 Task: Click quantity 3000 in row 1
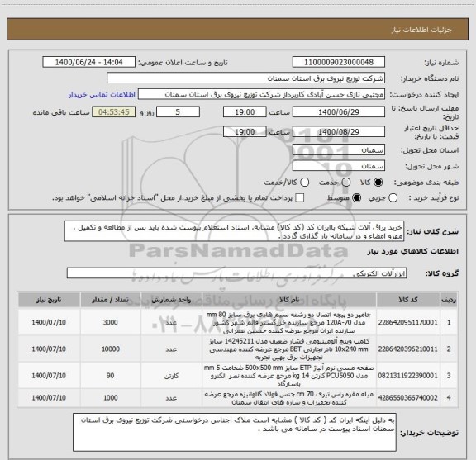110,322
